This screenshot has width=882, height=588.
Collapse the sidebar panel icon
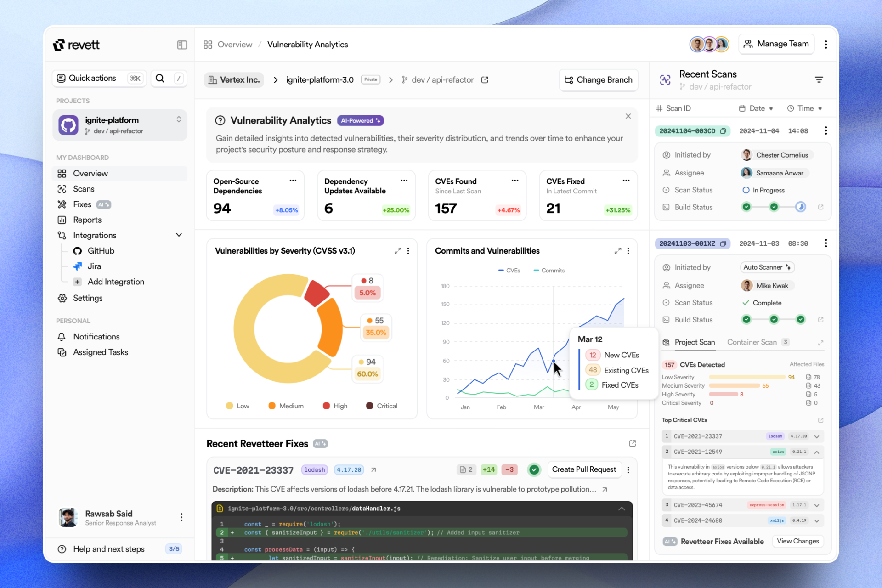182,45
